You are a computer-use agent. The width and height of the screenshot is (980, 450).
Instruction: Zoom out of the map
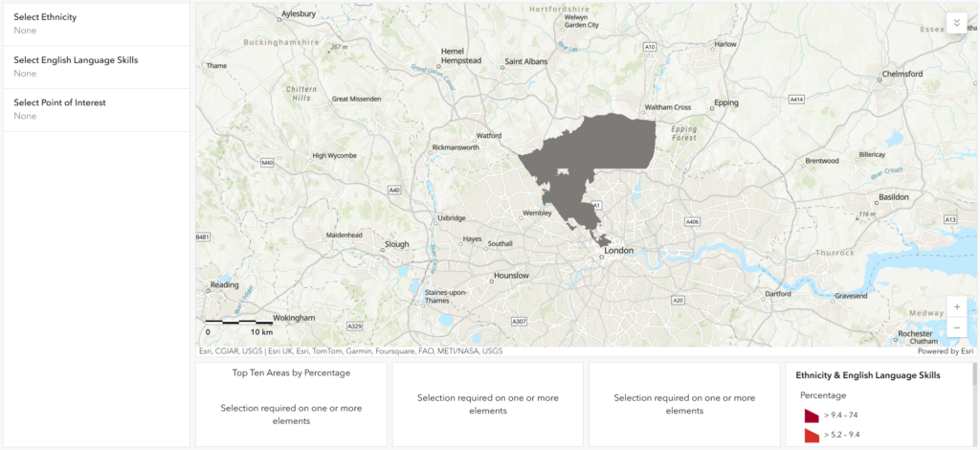(x=957, y=326)
